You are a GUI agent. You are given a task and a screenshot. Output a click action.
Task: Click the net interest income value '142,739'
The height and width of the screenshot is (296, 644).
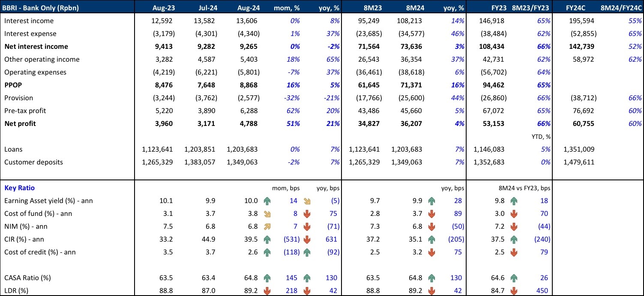581,46
